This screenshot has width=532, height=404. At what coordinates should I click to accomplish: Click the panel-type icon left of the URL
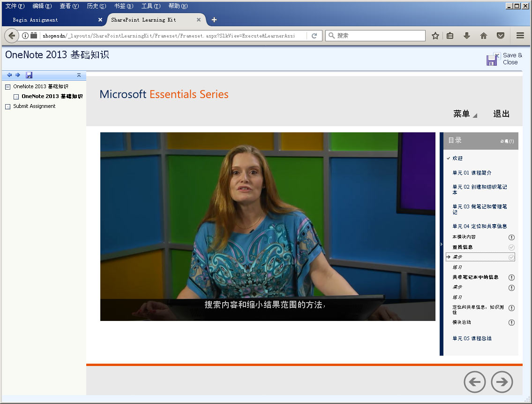pos(34,36)
